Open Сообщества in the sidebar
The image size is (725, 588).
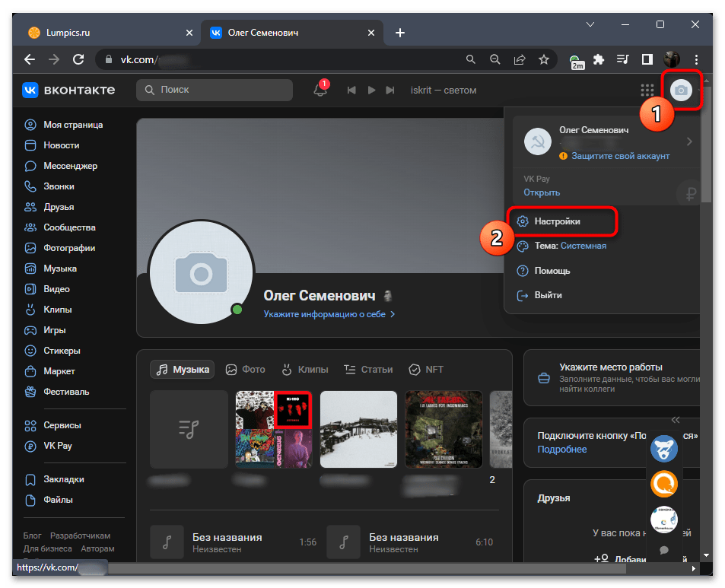tap(60, 227)
